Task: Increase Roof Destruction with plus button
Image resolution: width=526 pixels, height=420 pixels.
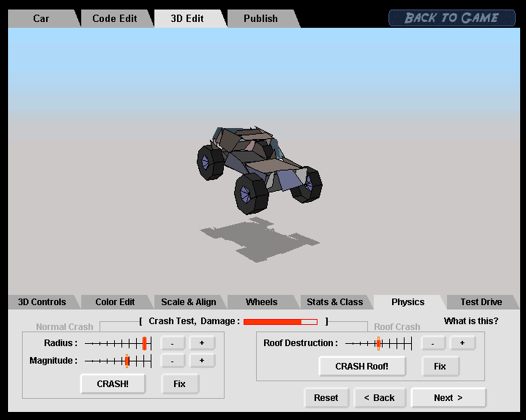Action: click(462, 343)
